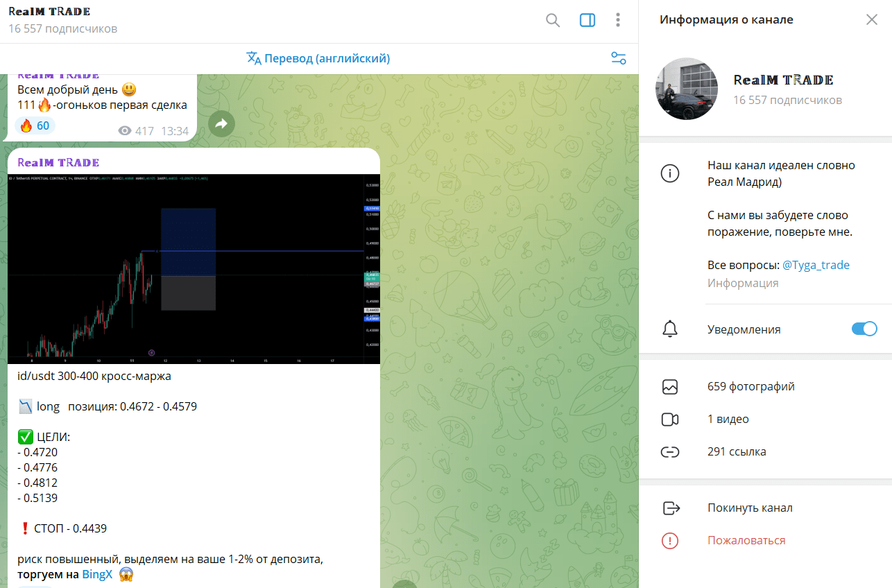
Task: Open the BingX link in the message
Action: (97, 574)
